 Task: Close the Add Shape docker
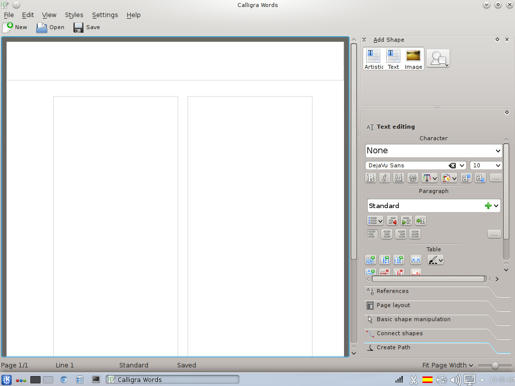[x=507, y=39]
